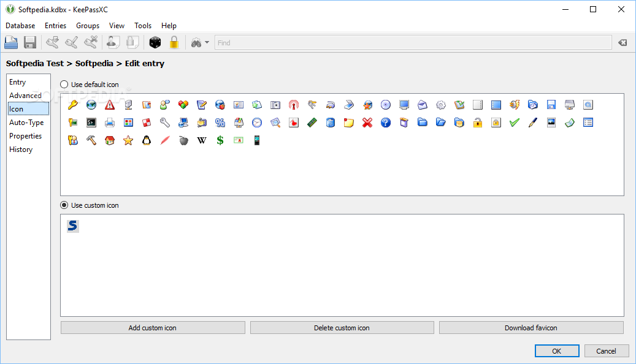
Task: Pick the red X icon
Action: coord(367,123)
